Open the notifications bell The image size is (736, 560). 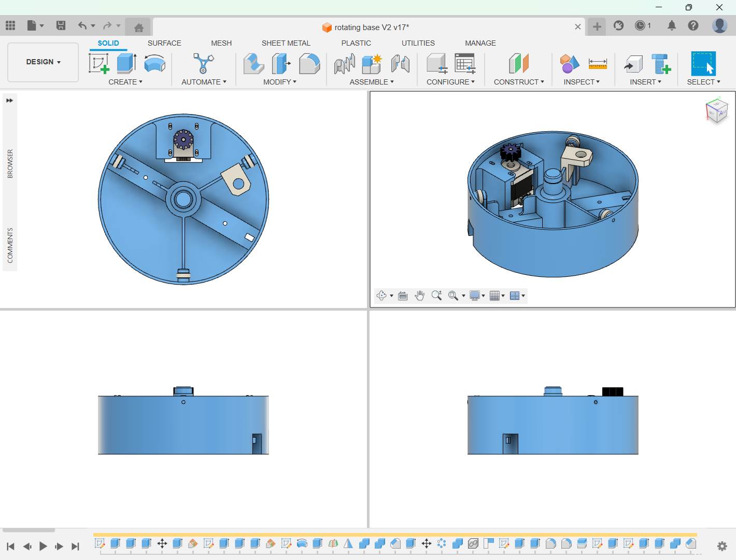[671, 25]
